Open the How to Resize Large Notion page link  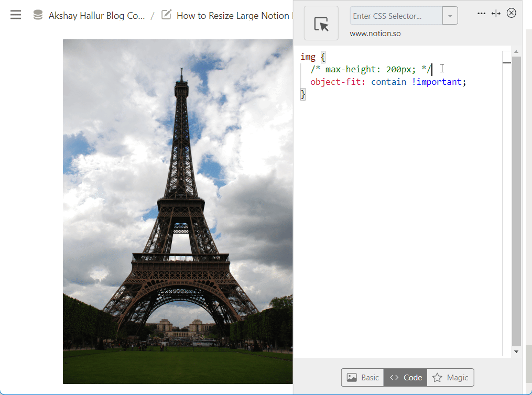click(234, 15)
